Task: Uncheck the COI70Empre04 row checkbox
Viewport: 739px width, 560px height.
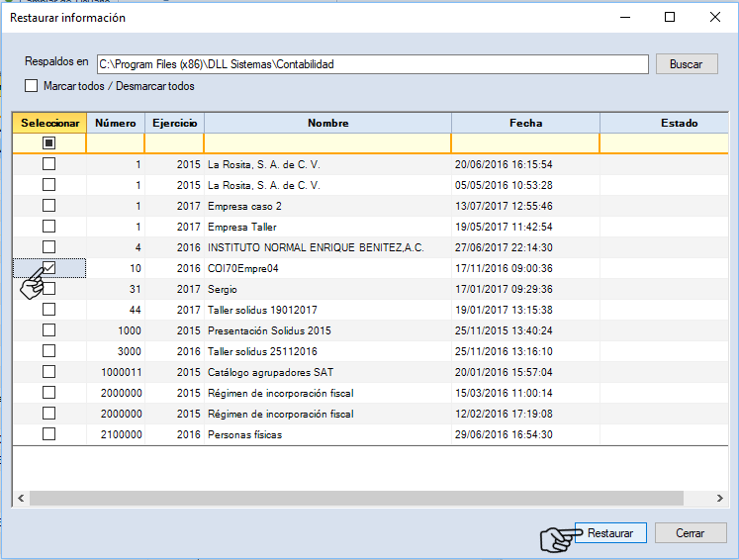Action: tap(48, 267)
